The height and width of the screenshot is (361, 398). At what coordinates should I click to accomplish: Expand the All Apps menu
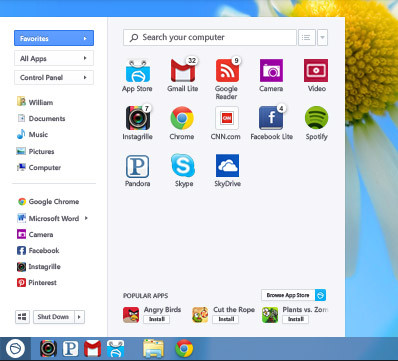[x=54, y=58]
